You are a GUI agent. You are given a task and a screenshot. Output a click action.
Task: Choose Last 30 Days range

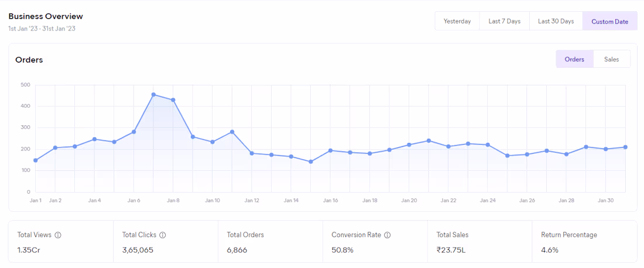[556, 21]
